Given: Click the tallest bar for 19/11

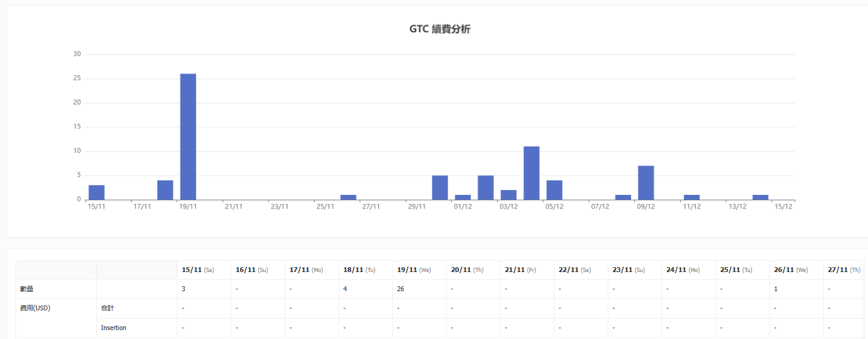Looking at the screenshot, I should tap(188, 136).
